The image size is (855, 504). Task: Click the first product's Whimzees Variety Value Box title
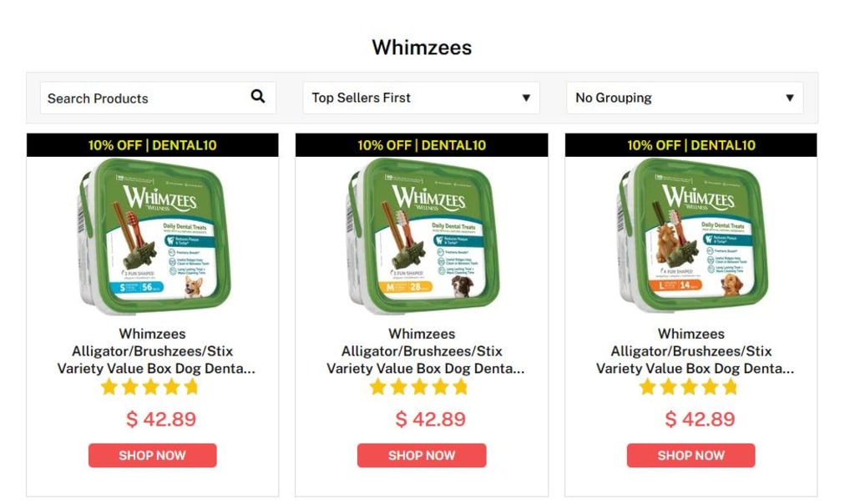(155, 351)
